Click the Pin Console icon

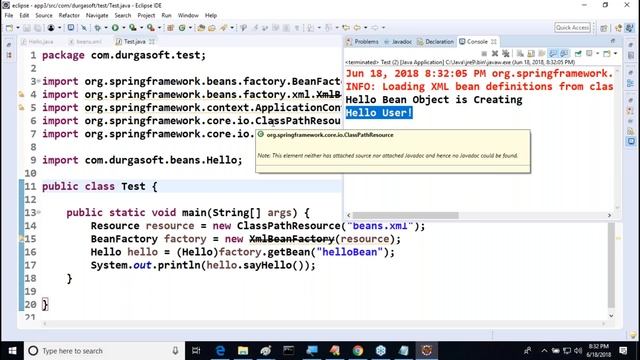(578, 53)
